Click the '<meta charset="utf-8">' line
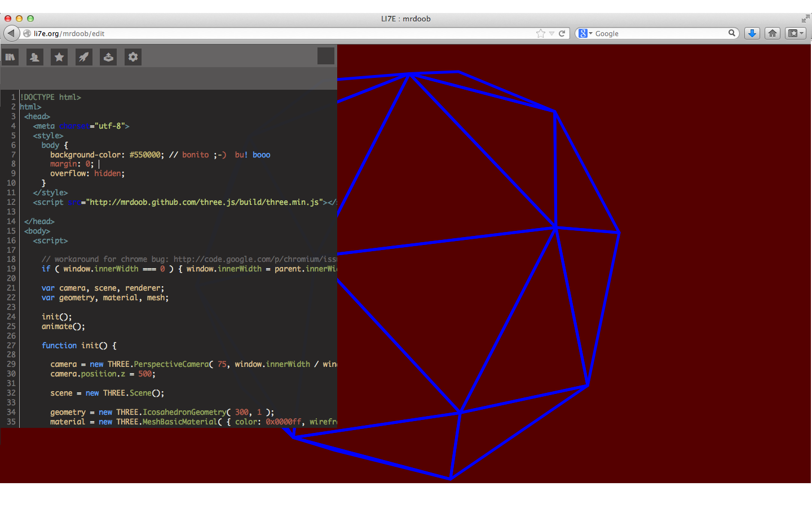 (x=81, y=126)
